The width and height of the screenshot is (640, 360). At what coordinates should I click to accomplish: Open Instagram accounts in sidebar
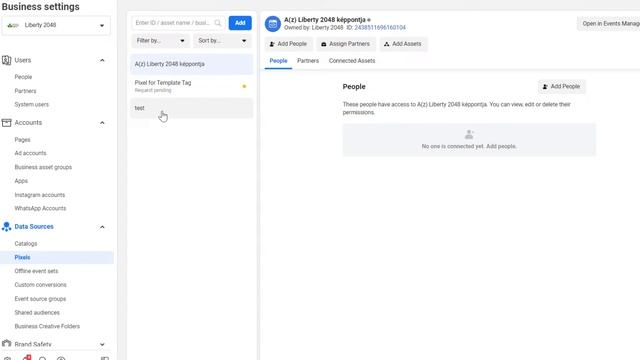point(40,195)
